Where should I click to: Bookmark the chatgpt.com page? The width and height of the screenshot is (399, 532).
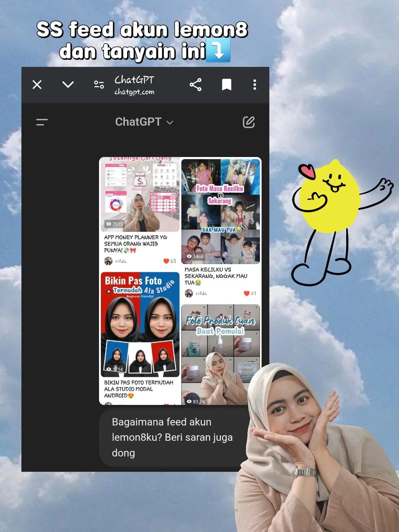click(226, 85)
